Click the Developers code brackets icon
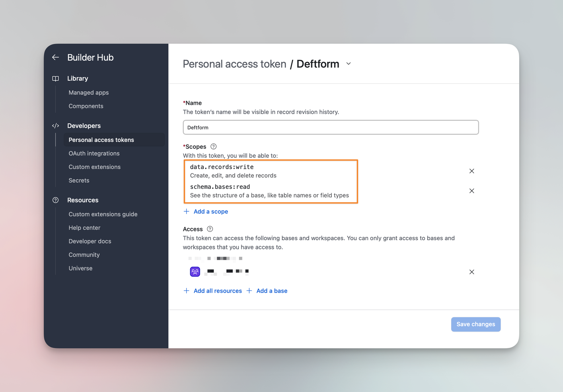The image size is (563, 392). click(55, 126)
